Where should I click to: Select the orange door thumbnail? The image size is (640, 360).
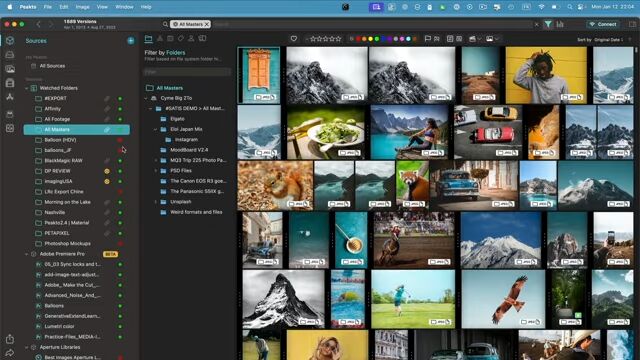259,75
